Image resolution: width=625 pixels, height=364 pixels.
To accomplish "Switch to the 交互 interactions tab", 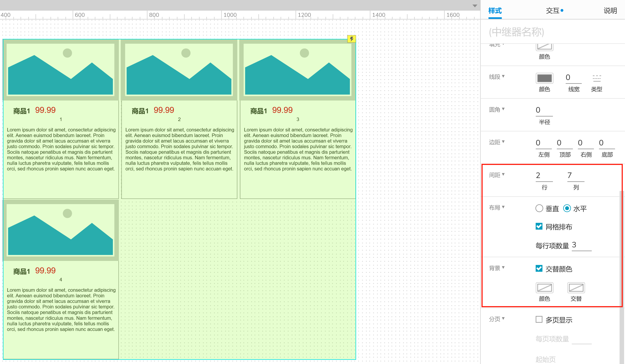I will (552, 11).
